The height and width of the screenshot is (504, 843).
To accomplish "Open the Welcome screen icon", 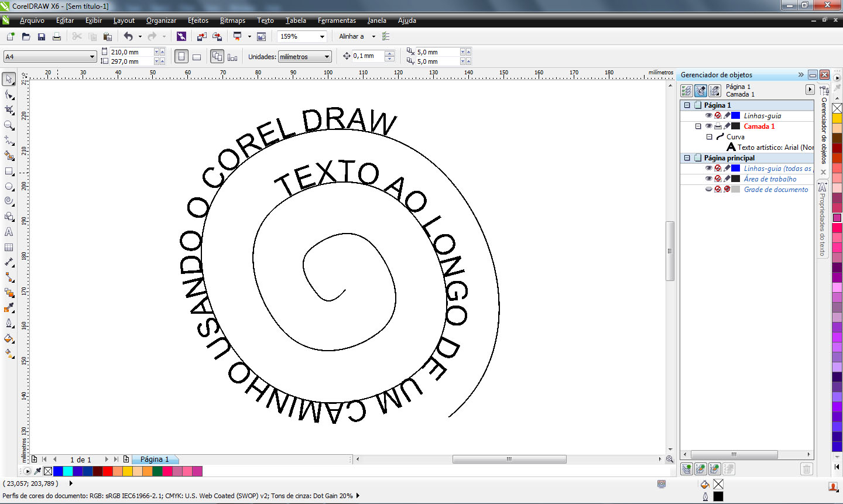I will pos(261,36).
